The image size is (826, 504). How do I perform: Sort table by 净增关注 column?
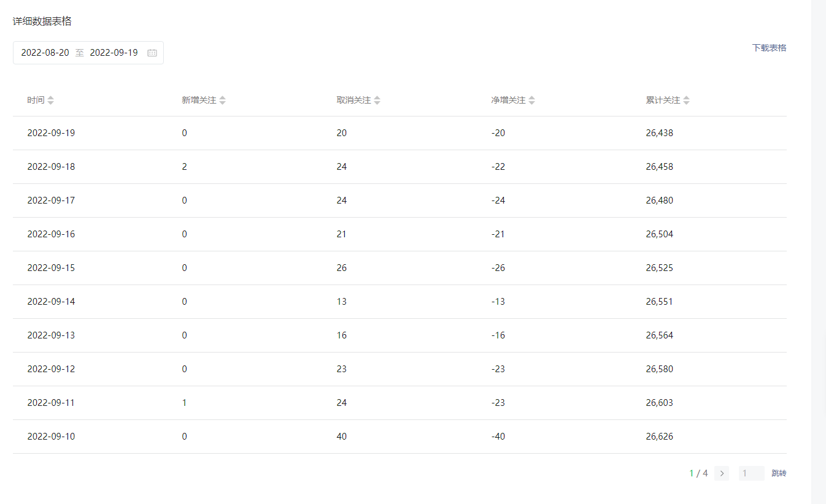point(532,101)
